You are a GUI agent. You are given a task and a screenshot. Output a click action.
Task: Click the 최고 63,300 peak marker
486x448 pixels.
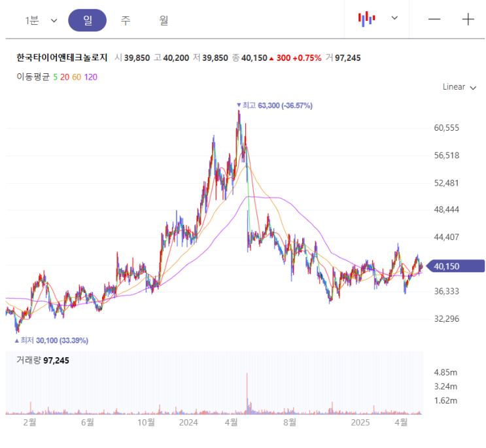click(274, 105)
